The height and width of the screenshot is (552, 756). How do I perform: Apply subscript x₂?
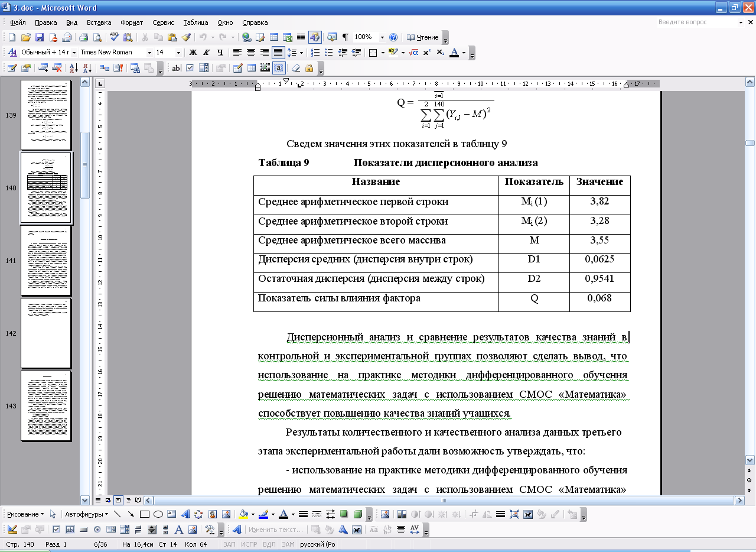tap(441, 52)
